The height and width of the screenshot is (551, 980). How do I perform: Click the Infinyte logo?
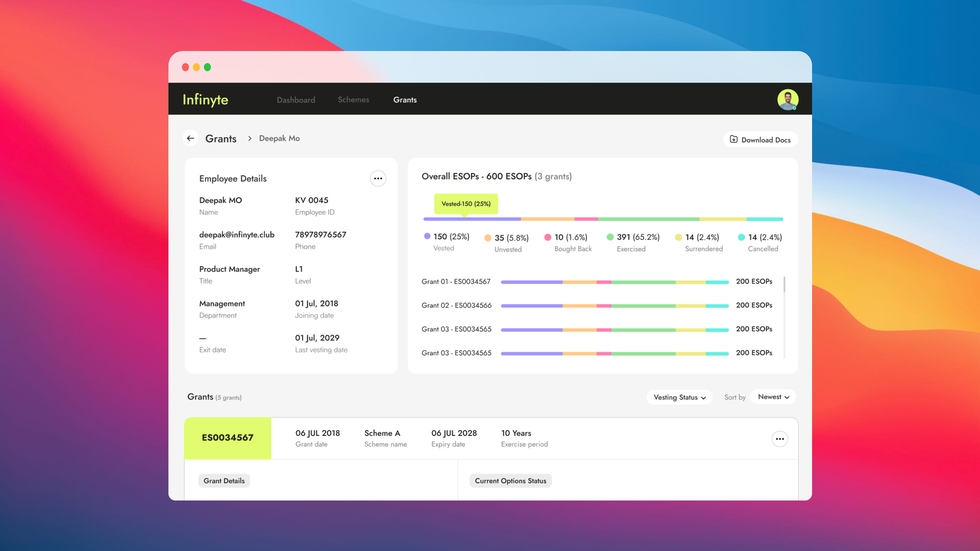click(x=205, y=99)
